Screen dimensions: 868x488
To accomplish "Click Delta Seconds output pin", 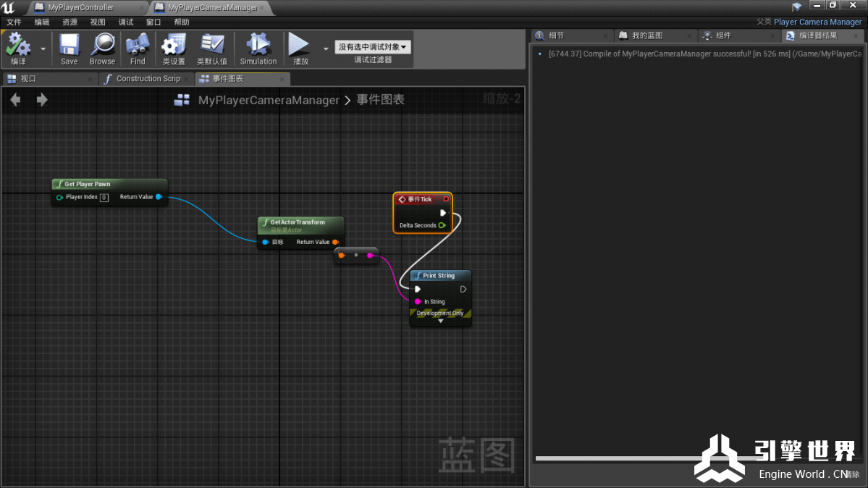I will click(442, 225).
